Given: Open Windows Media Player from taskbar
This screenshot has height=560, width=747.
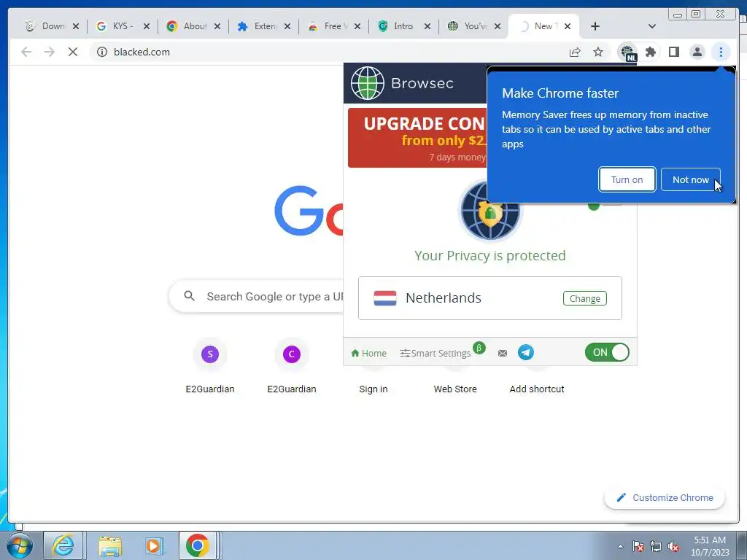Looking at the screenshot, I should pos(153,545).
